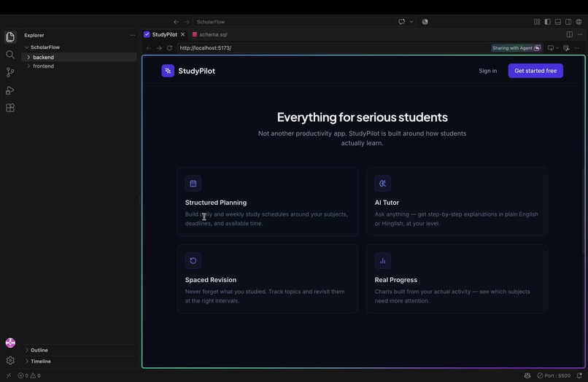This screenshot has height=382, width=588.
Task: Open the Search view in activity bar
Action: point(10,55)
